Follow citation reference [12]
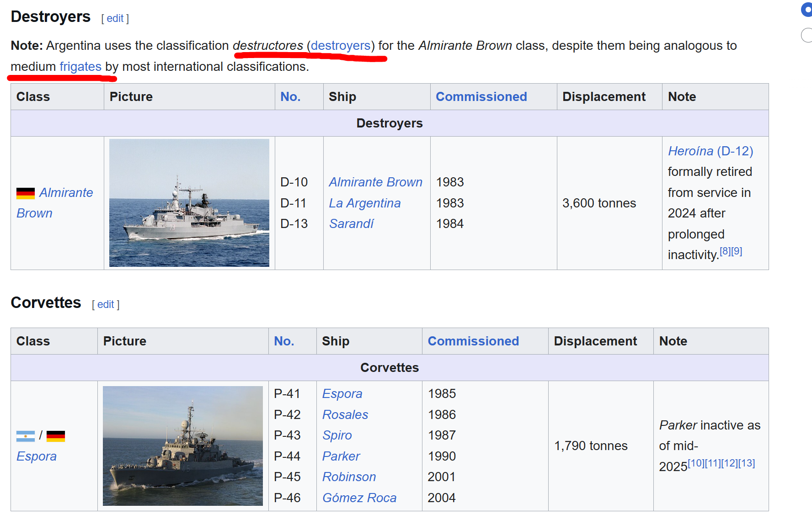This screenshot has height=525, width=812. [x=730, y=463]
